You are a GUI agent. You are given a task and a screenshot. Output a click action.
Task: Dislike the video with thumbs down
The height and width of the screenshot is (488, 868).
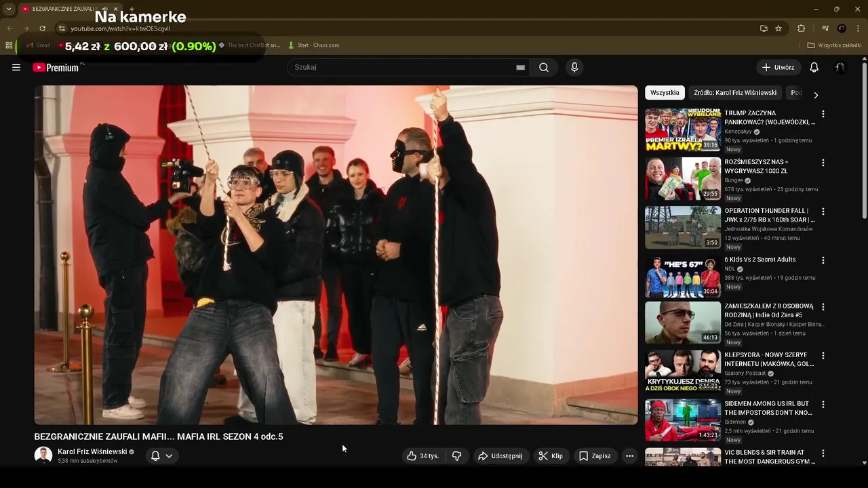[456, 456]
